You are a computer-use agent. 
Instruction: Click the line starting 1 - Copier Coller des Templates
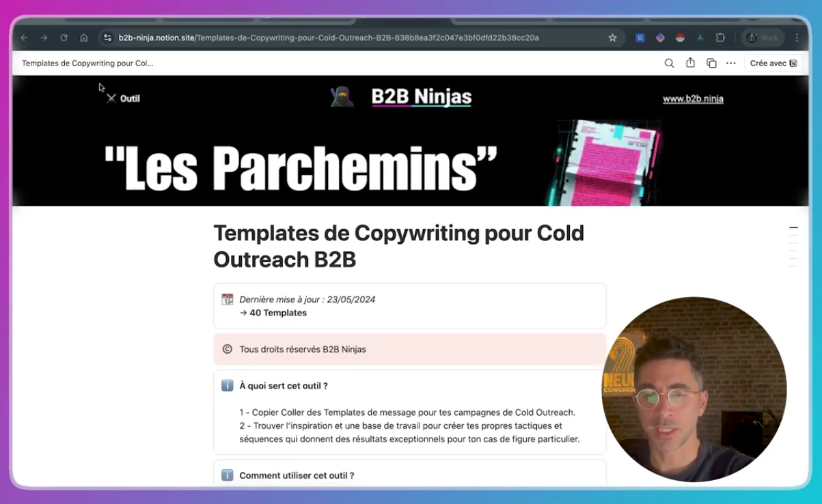407,412
